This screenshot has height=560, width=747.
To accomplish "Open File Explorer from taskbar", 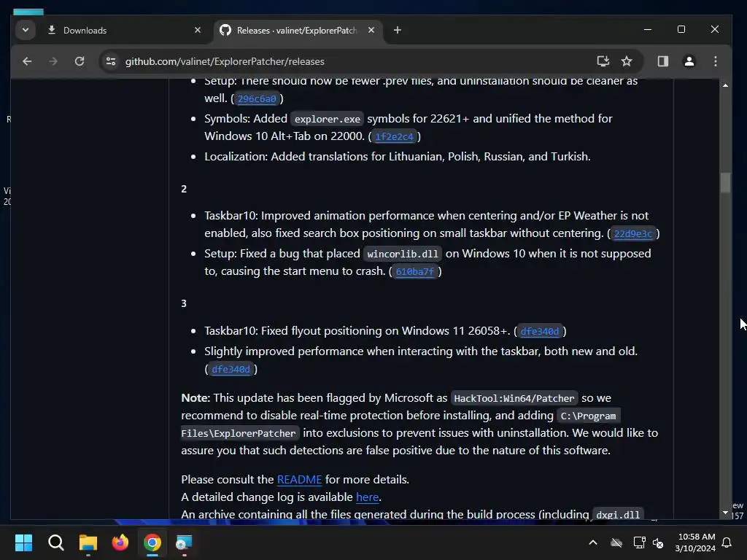I will [x=88, y=542].
